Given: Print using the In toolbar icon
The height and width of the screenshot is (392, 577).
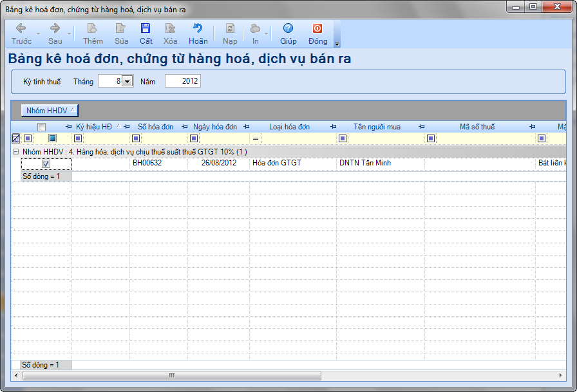Looking at the screenshot, I should pyautogui.click(x=255, y=33).
